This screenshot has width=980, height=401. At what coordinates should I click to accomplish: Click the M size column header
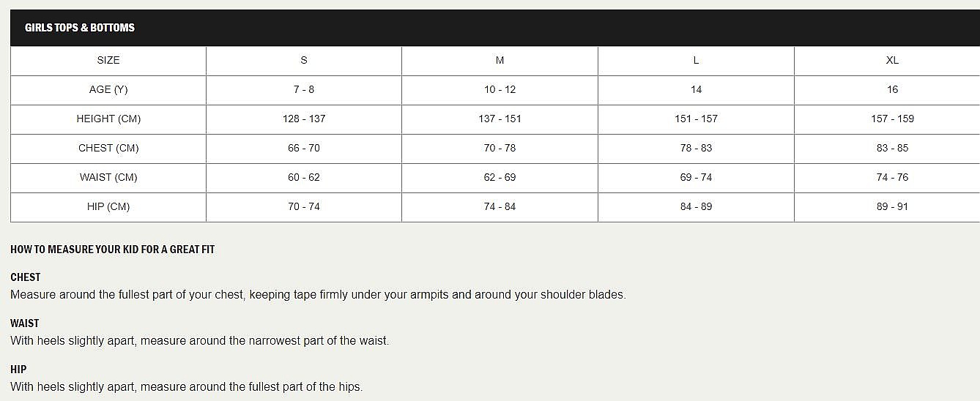(500, 60)
